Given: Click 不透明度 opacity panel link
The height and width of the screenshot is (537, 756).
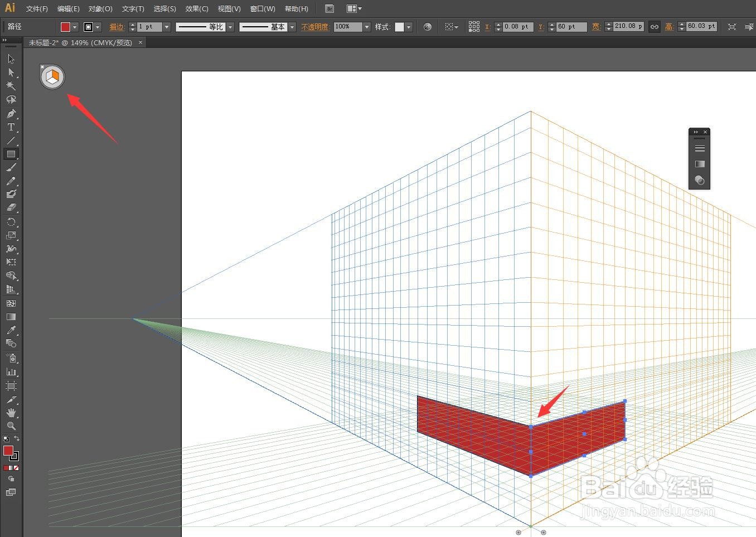Looking at the screenshot, I should click(315, 27).
